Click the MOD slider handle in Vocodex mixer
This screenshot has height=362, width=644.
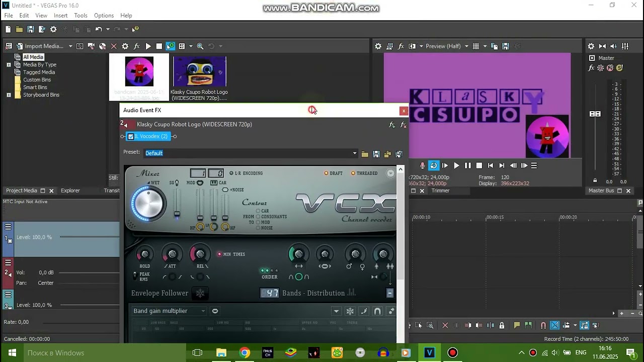tap(200, 218)
